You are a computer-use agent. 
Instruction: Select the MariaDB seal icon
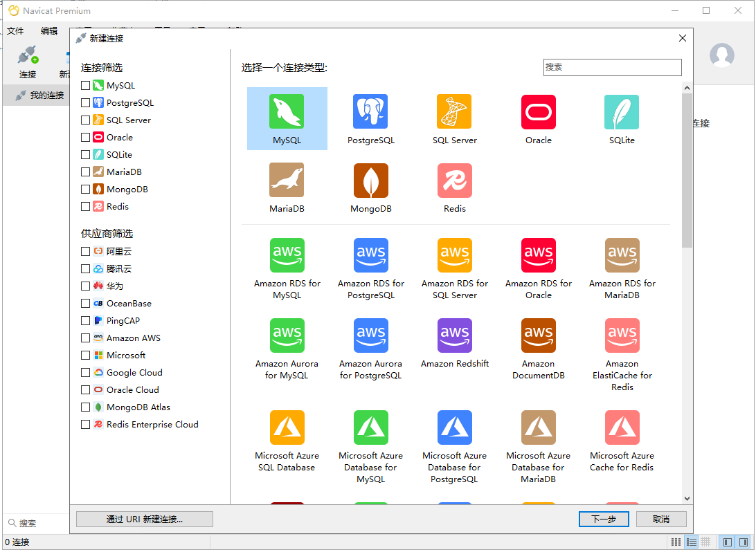click(287, 180)
